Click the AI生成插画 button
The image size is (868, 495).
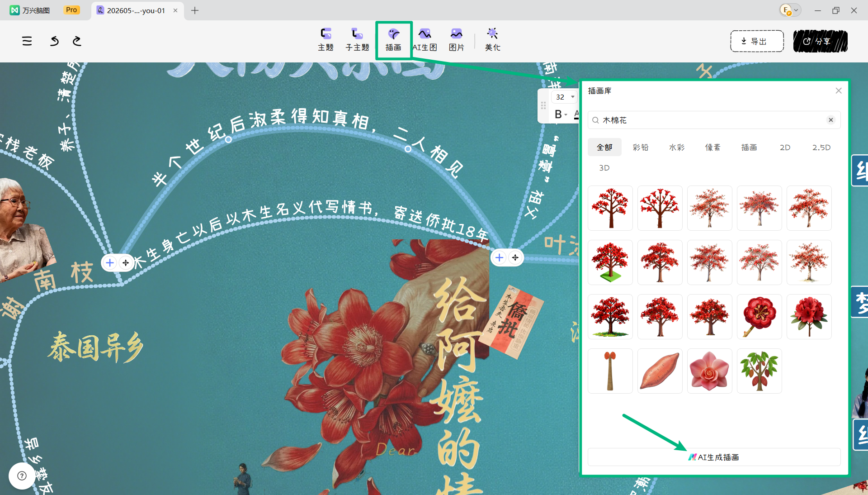click(714, 457)
